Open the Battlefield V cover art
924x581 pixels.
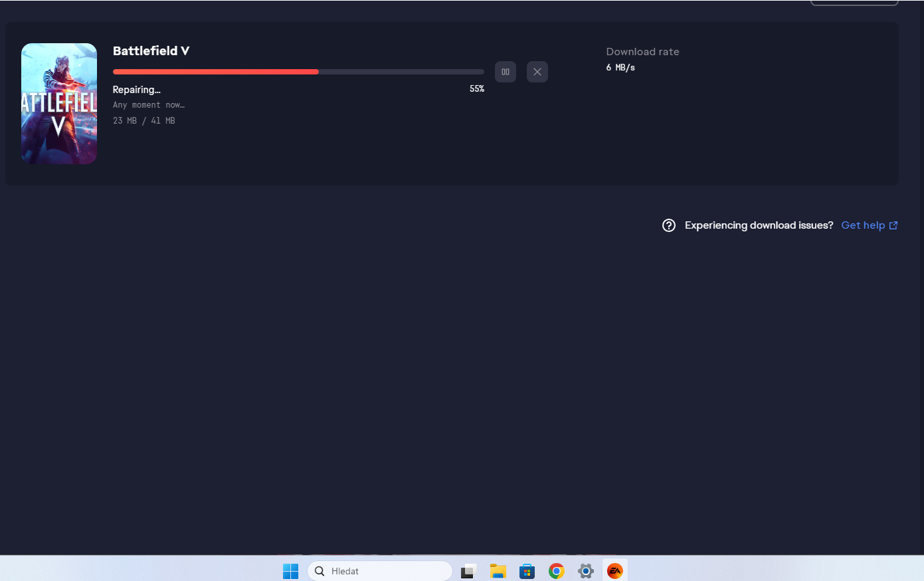coord(59,104)
